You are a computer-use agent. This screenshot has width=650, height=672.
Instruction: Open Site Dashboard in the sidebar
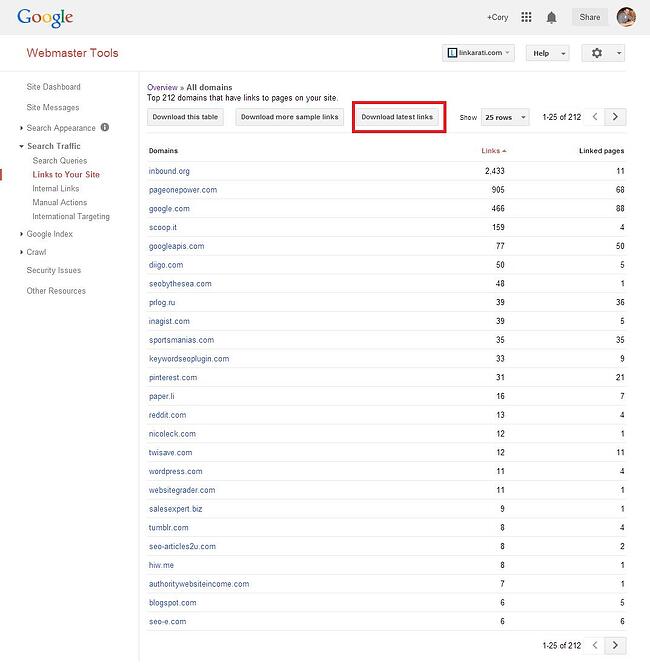pos(54,87)
